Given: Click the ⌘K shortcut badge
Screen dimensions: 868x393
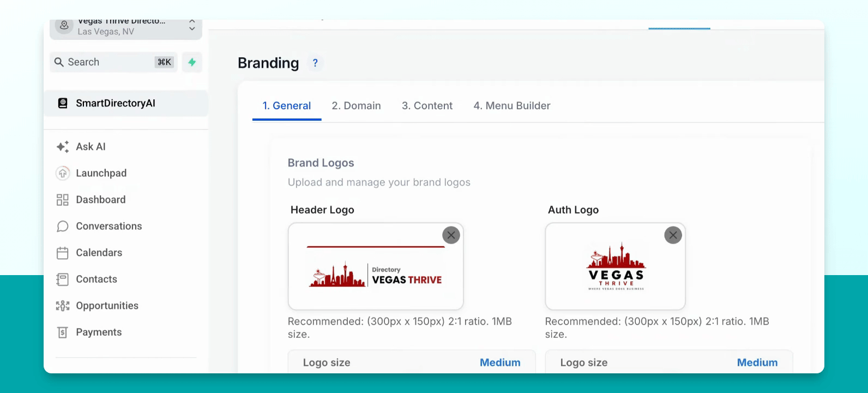Looking at the screenshot, I should 165,62.
